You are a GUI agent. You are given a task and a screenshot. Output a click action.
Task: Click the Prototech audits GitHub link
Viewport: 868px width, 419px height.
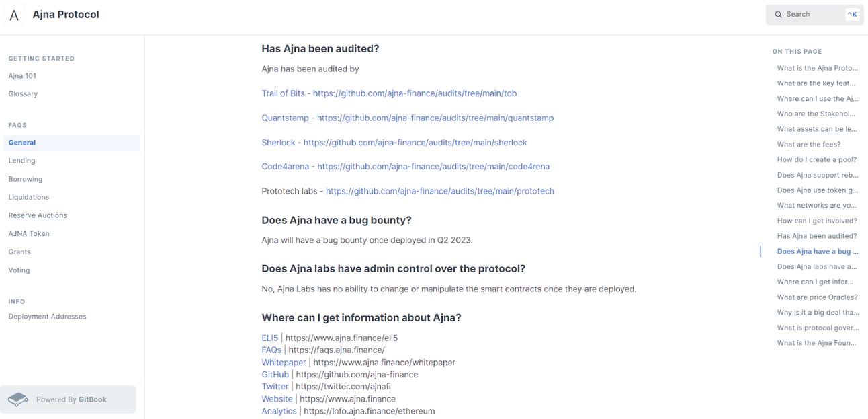pyautogui.click(x=440, y=191)
